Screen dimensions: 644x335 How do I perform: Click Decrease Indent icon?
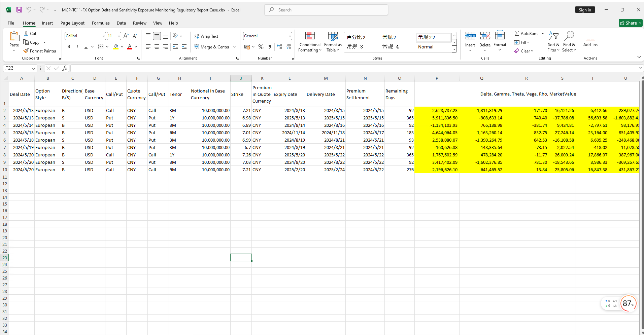point(175,47)
